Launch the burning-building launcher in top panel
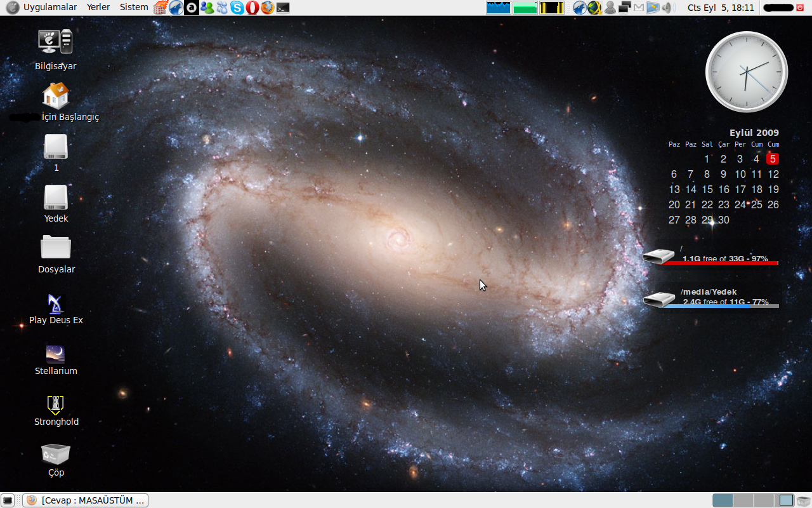This screenshot has width=812, height=508. [x=161, y=8]
